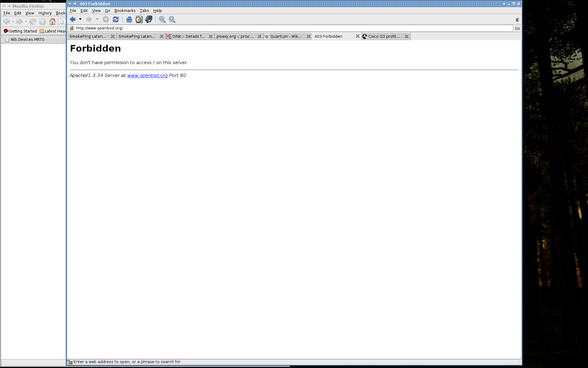Switch to the pisexy.org tab
Viewport: 588px width, 368px height.
[x=239, y=36]
